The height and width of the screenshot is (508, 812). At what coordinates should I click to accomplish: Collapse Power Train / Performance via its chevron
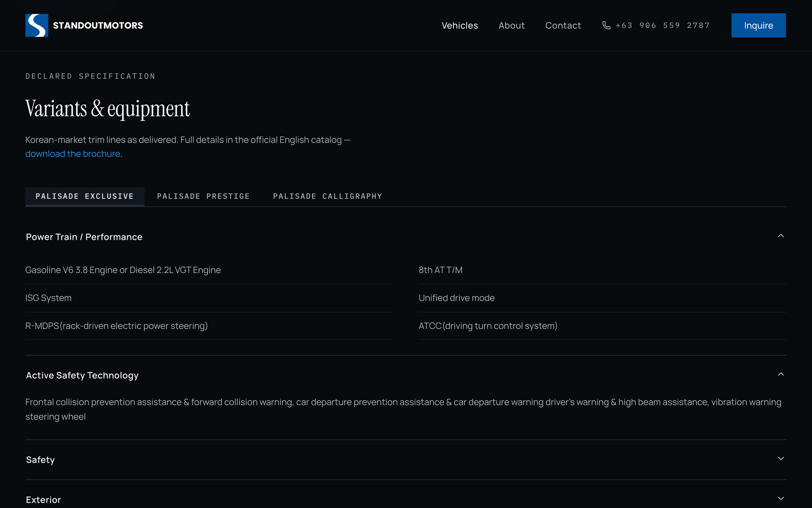pos(781,236)
